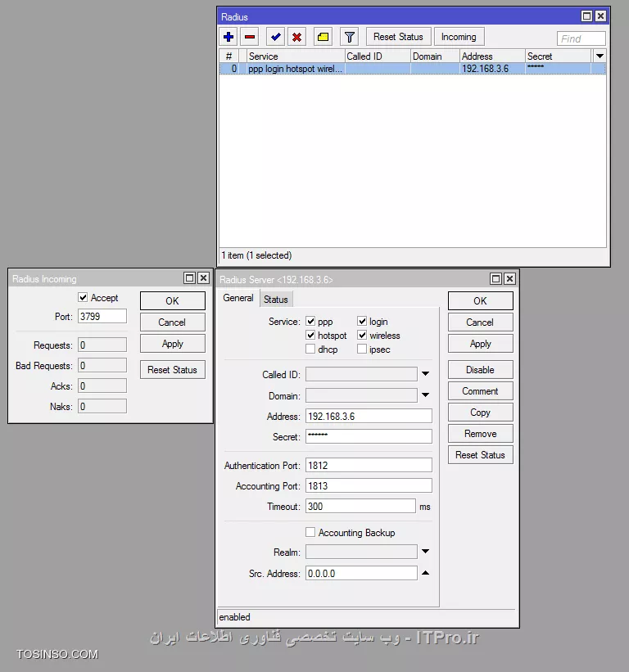Collapse the Src. Address field arrow

(x=425, y=573)
